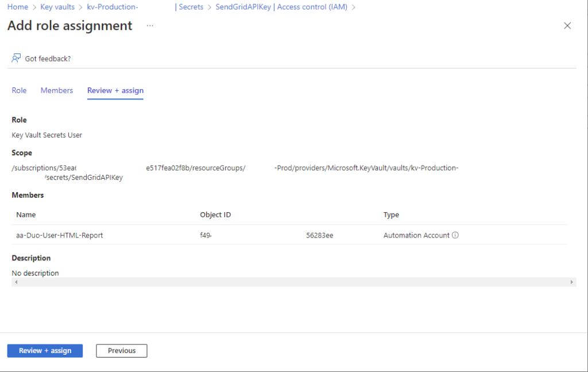Click the Automation Account info icon
The height and width of the screenshot is (372, 588).
[455, 235]
